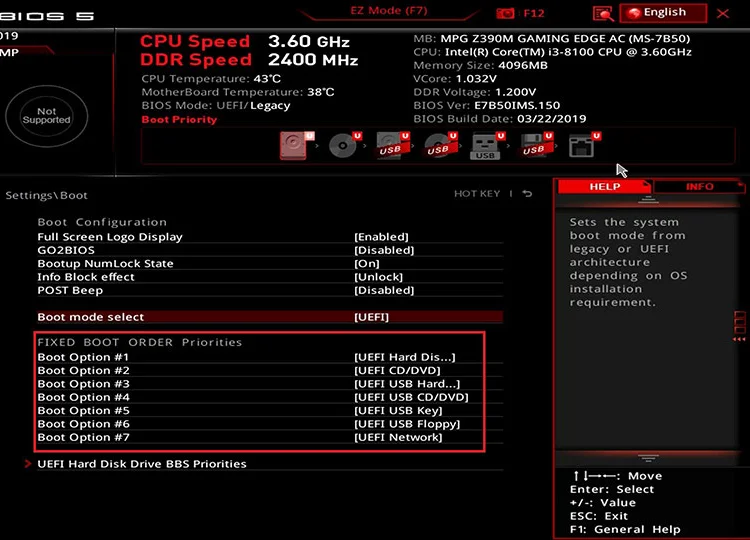750x540 pixels.
Task: Select the USB hard disk boot icon
Action: pos(393,145)
